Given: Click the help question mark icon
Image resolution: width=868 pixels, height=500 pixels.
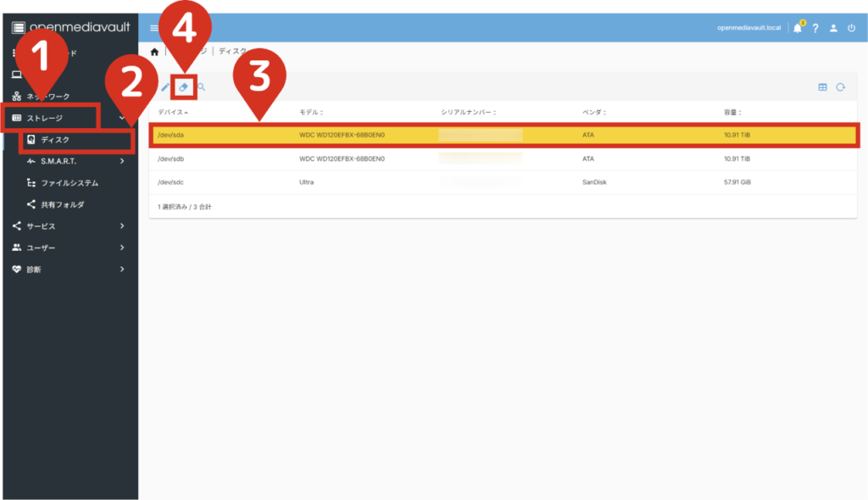Looking at the screenshot, I should click(815, 28).
